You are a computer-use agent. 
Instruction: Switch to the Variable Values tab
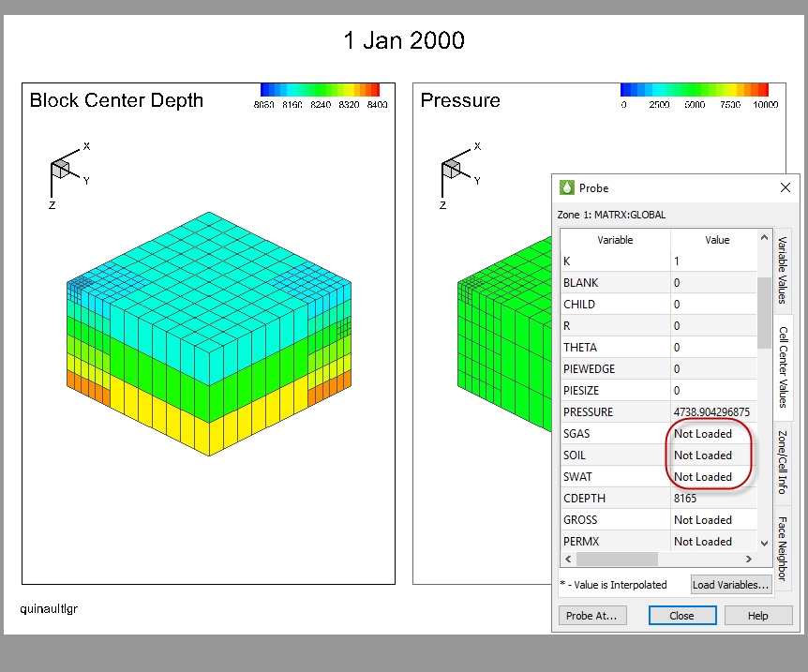click(x=784, y=270)
